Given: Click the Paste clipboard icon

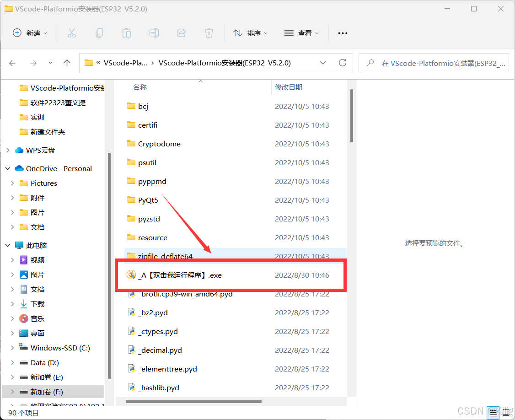Looking at the screenshot, I should pyautogui.click(x=127, y=33).
